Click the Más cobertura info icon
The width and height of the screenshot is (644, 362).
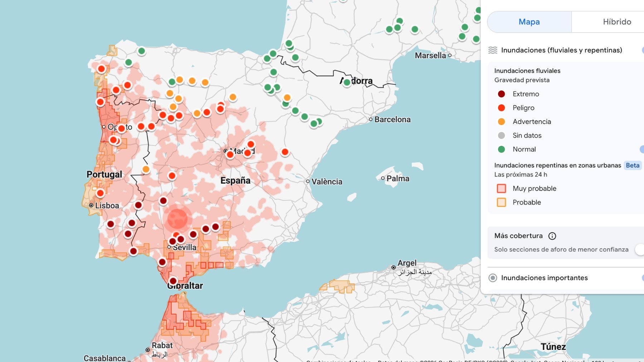pyautogui.click(x=552, y=236)
